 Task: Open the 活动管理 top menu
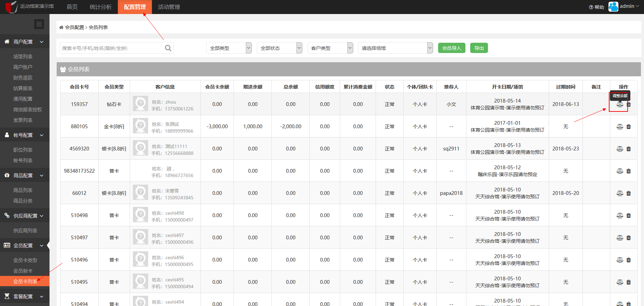click(x=169, y=7)
